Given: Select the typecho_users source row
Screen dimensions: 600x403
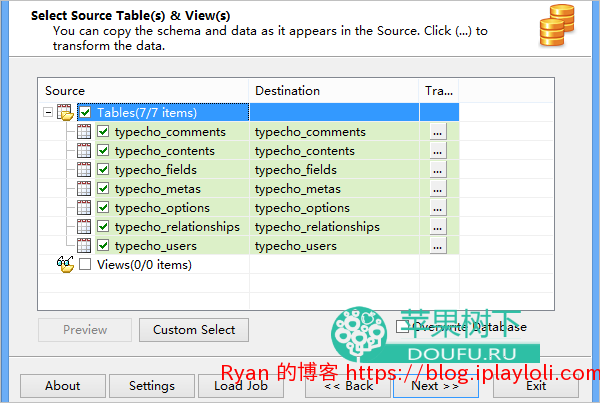Looking at the screenshot, I should coord(156,246).
